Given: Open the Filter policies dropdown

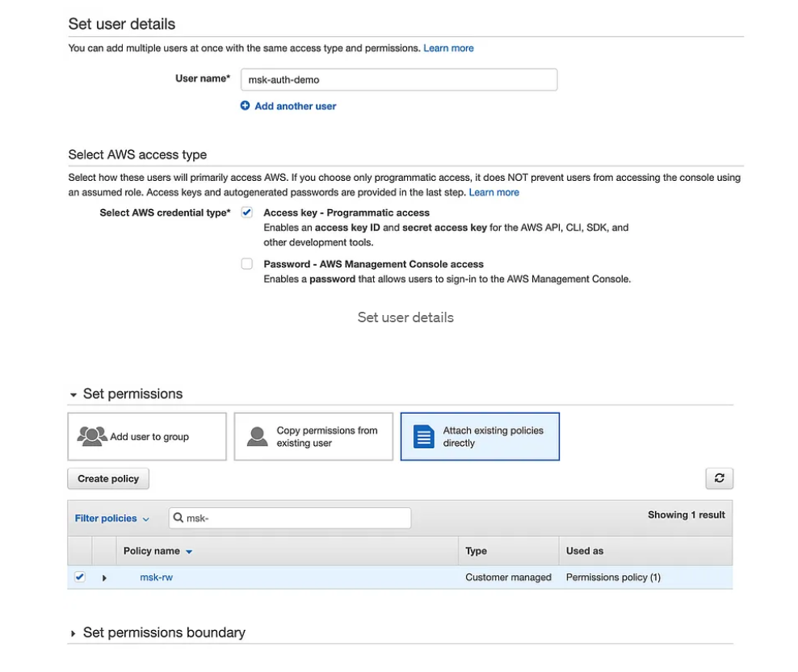Looking at the screenshot, I should 111,519.
